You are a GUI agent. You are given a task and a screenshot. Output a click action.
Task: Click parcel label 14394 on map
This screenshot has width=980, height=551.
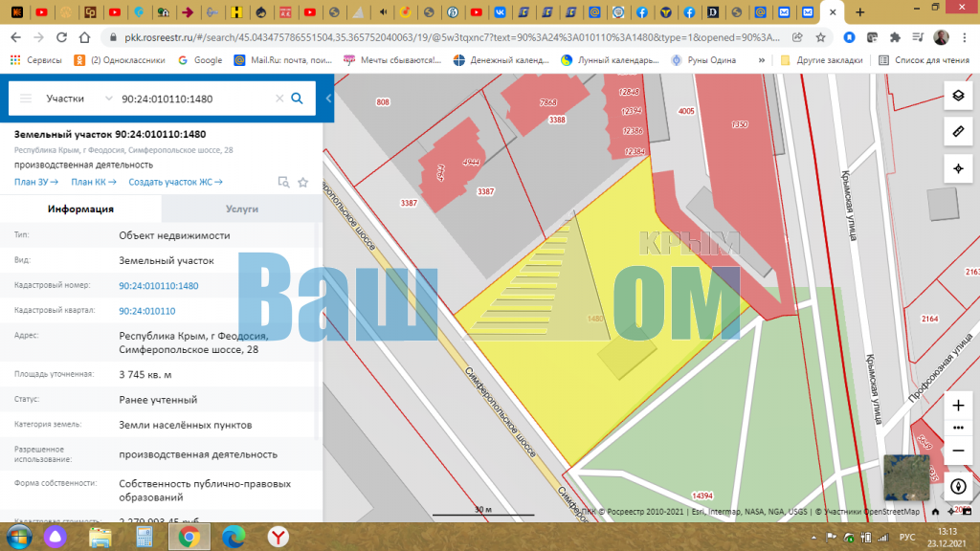tap(702, 496)
